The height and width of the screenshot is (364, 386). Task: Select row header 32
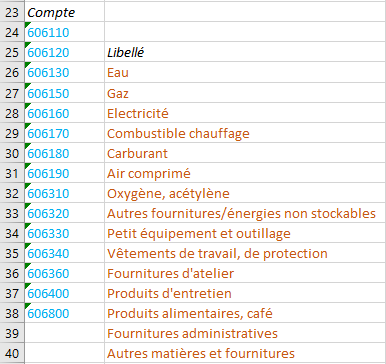12,193
